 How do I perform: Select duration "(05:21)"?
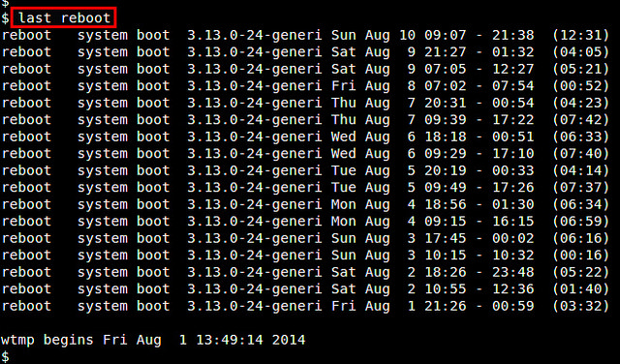(580, 69)
